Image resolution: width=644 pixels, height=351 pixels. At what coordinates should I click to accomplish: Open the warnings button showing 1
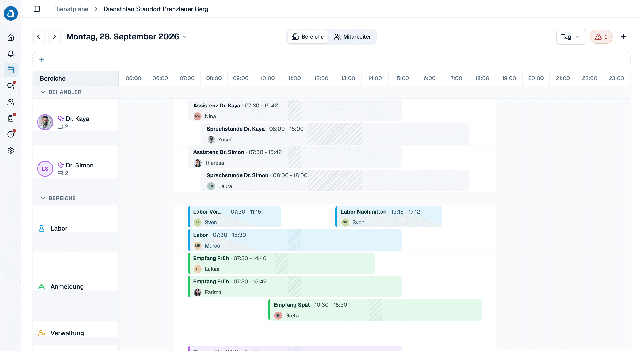(x=601, y=37)
